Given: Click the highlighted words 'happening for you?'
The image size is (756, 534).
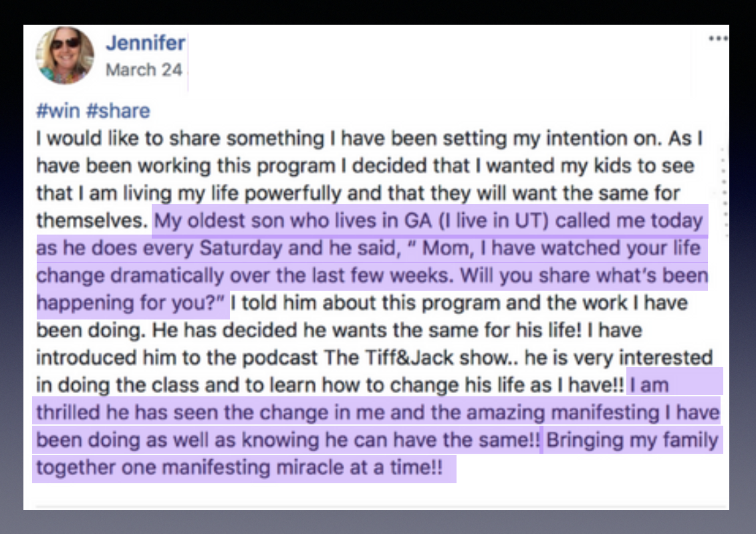Looking at the screenshot, I should 130,303.
